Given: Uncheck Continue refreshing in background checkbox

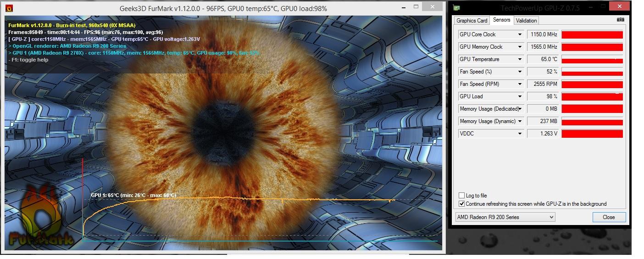Looking at the screenshot, I should [x=462, y=204].
